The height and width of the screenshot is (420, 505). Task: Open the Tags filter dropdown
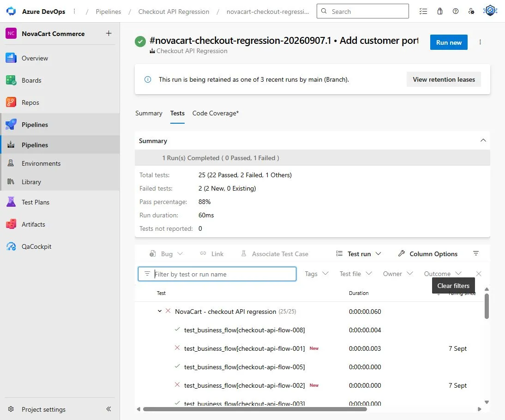point(317,274)
